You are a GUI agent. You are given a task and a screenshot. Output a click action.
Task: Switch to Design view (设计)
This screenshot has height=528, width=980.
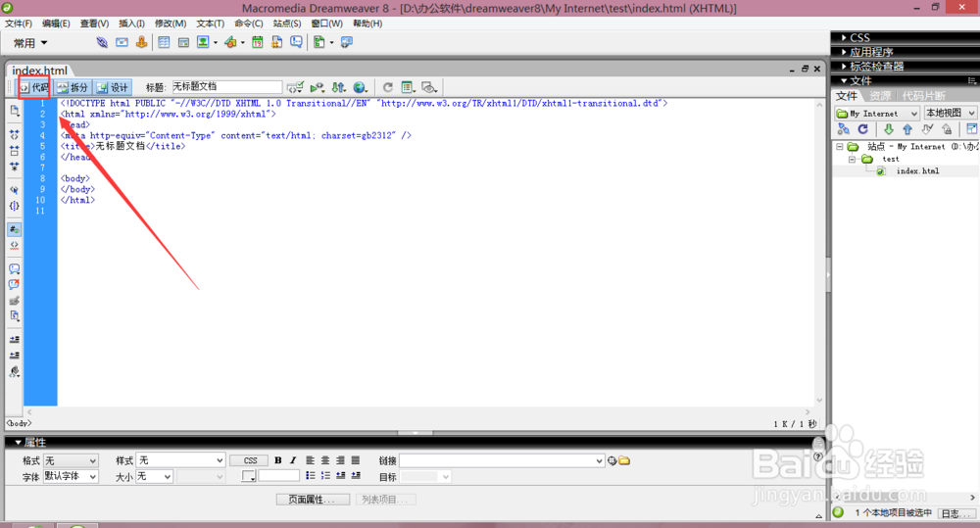pyautogui.click(x=113, y=87)
